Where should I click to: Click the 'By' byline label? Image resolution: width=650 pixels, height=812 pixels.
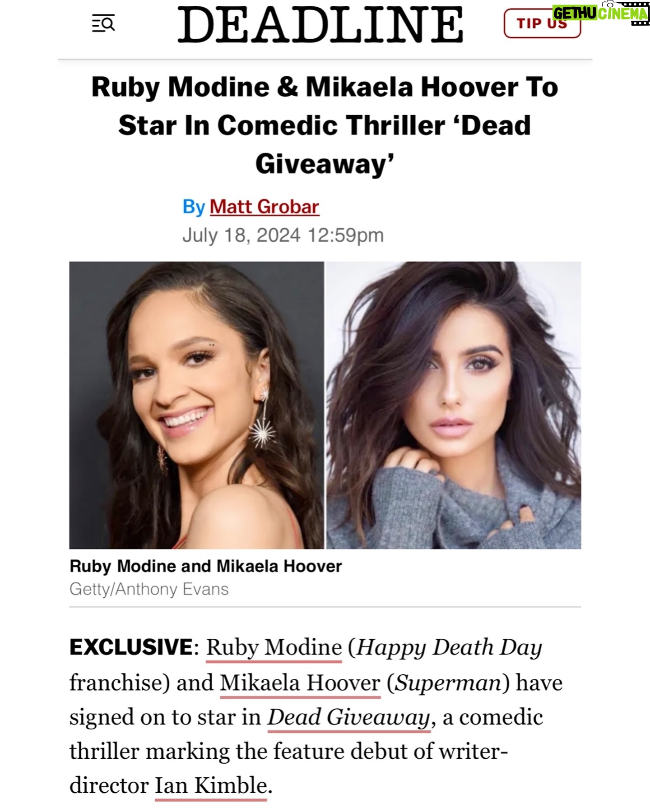click(x=194, y=207)
